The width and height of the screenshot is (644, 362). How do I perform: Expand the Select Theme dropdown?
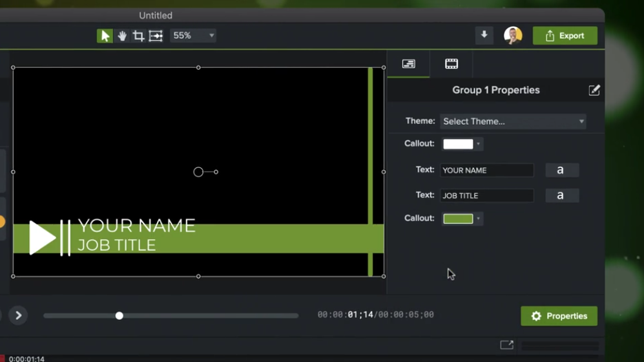513,122
